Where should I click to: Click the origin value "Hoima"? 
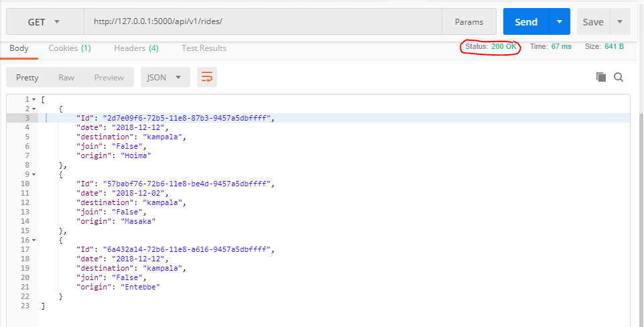coord(135,155)
